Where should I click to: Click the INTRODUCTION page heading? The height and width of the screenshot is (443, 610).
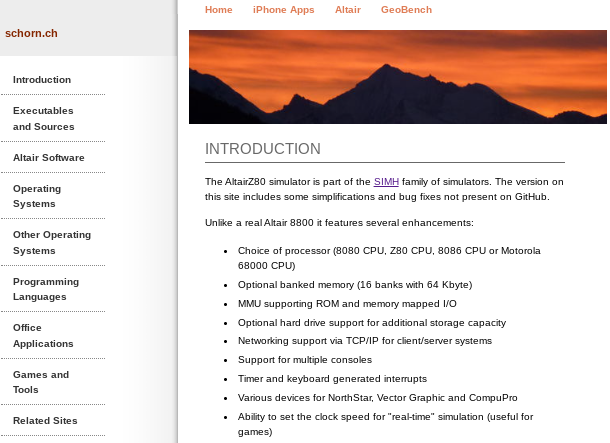pyautogui.click(x=263, y=149)
